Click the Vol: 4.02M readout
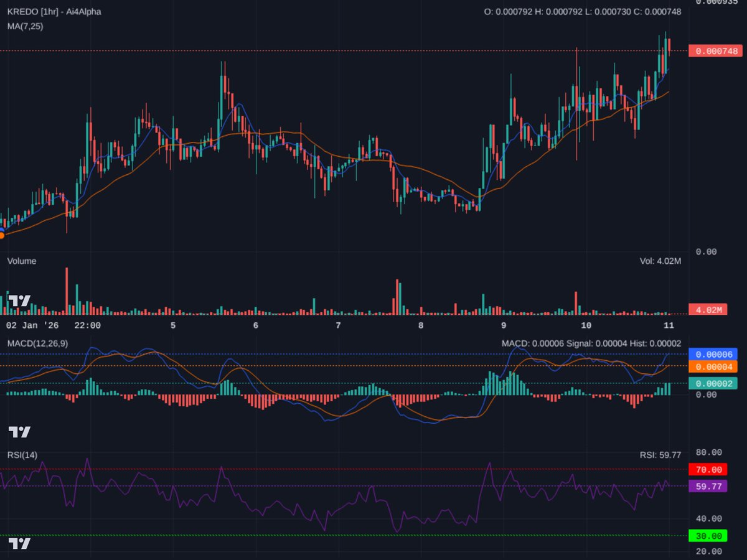 pos(660,261)
